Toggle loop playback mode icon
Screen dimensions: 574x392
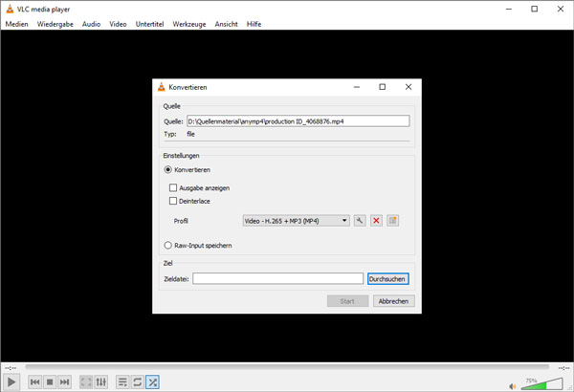[x=137, y=382]
